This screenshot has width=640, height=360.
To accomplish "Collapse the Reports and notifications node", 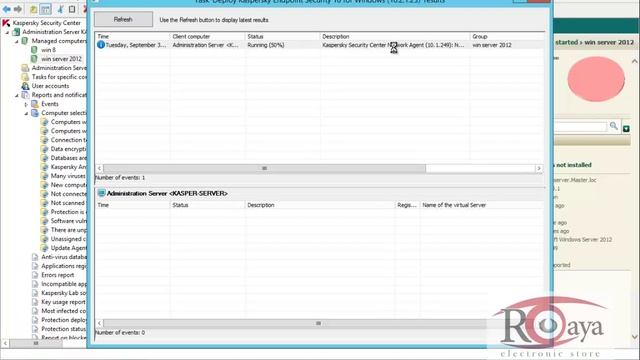I will point(17,95).
